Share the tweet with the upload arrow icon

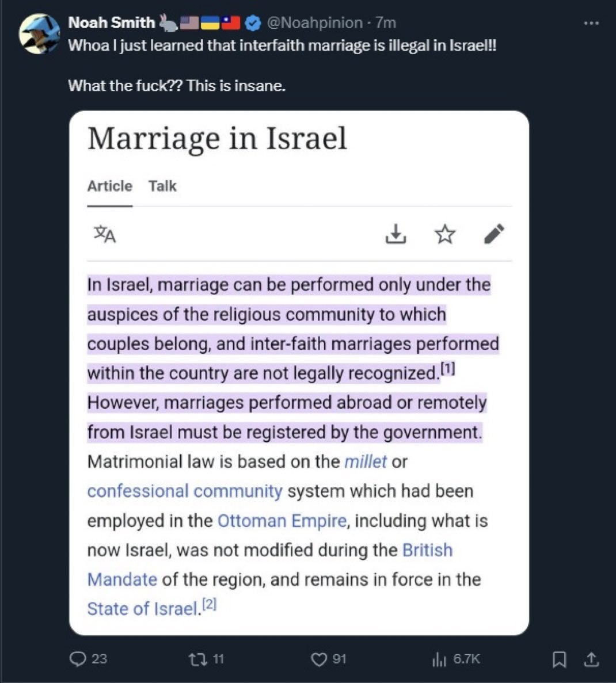point(591,659)
